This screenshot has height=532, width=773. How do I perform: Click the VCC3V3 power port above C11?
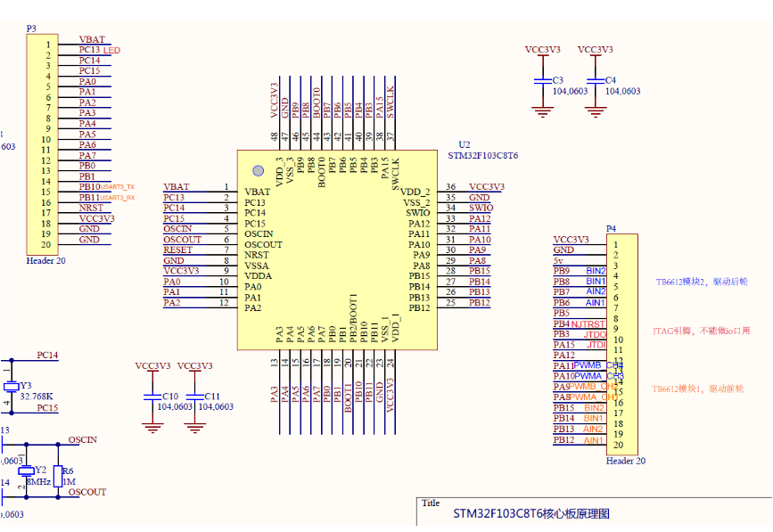(195, 366)
